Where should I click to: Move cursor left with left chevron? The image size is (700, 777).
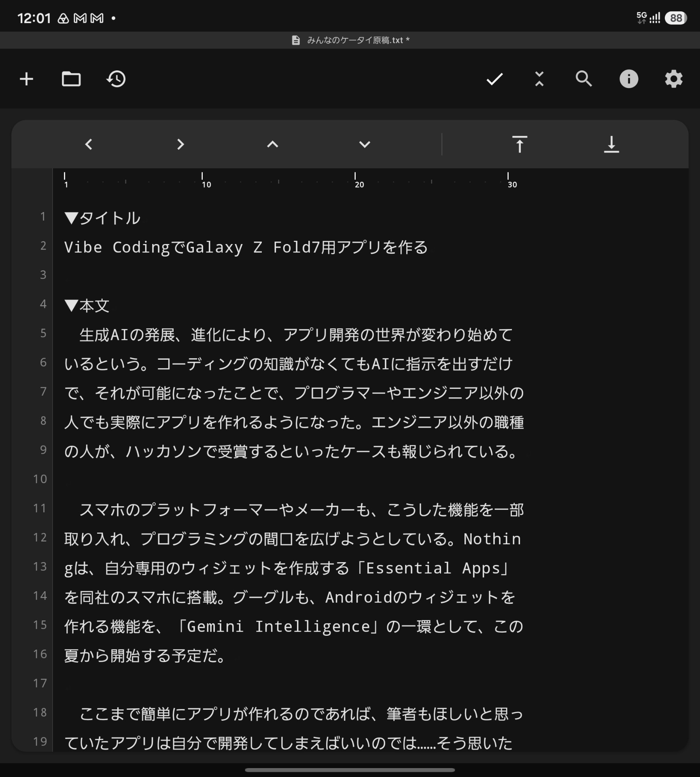point(89,144)
